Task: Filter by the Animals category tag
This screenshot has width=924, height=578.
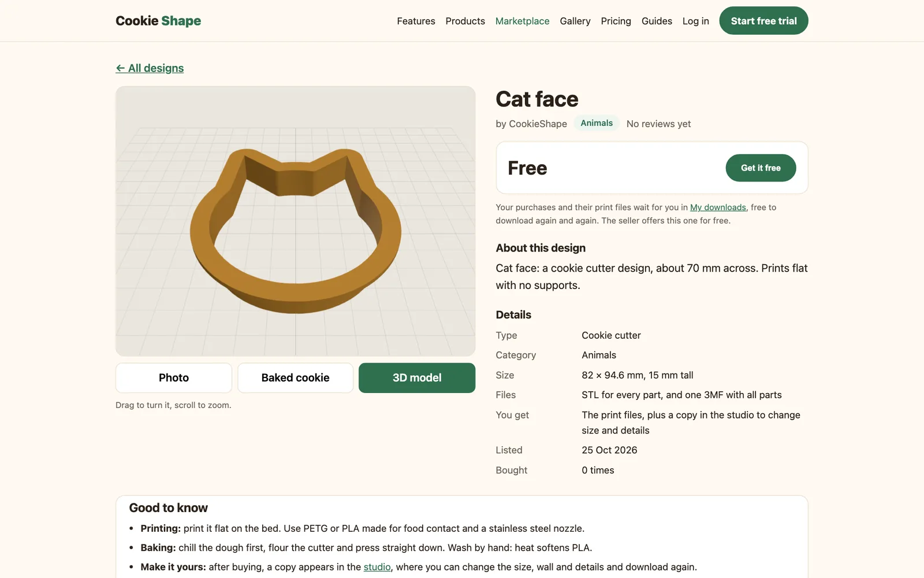Action: (x=597, y=123)
